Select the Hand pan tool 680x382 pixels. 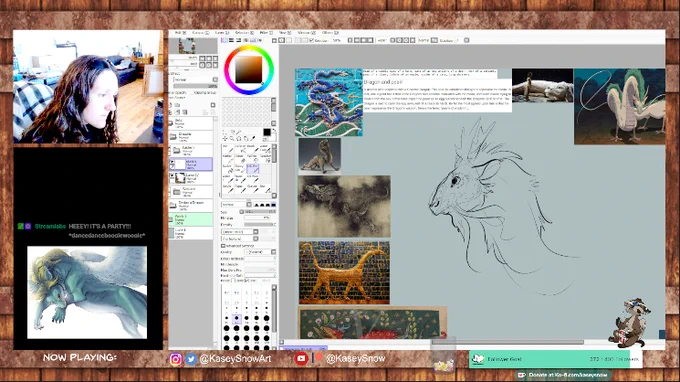click(x=246, y=139)
